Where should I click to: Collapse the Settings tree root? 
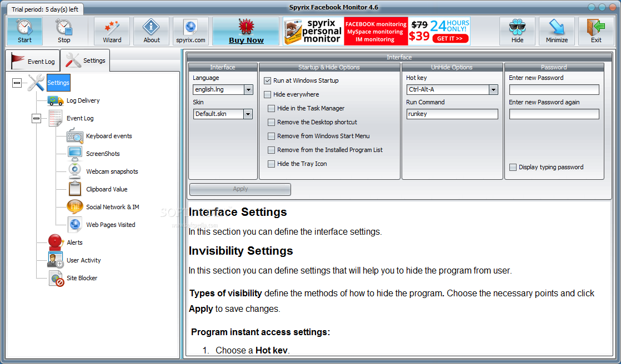(17, 83)
